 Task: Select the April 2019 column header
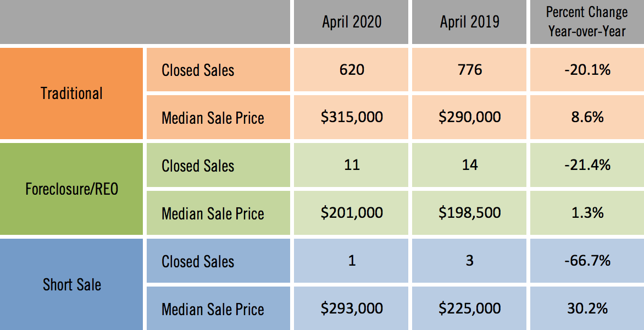click(469, 22)
